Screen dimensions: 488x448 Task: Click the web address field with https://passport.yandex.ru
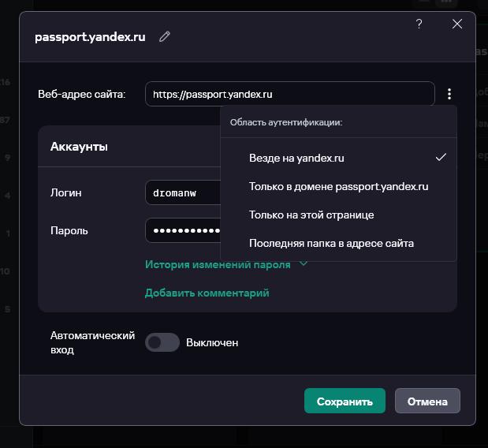[x=289, y=94]
